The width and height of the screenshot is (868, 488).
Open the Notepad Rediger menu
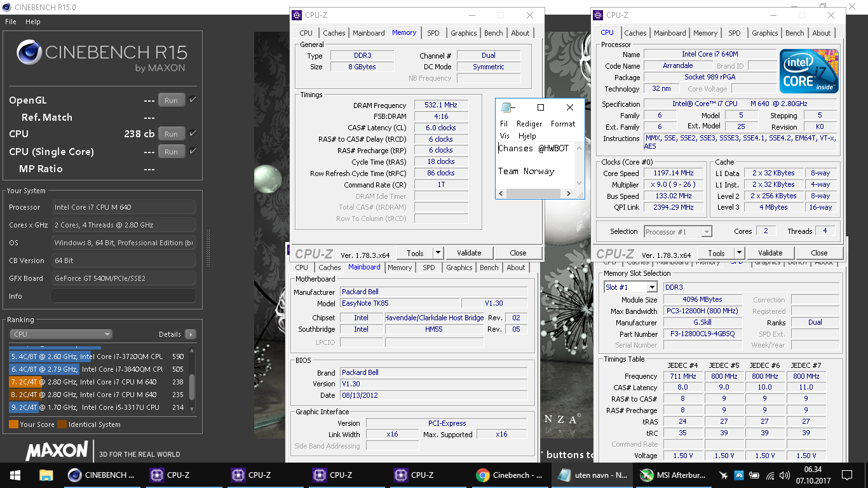(x=529, y=124)
